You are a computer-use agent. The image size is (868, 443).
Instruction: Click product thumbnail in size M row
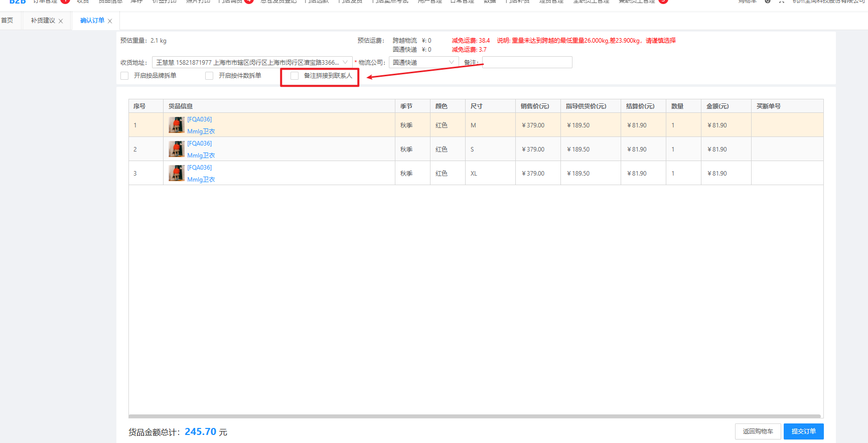pos(176,125)
